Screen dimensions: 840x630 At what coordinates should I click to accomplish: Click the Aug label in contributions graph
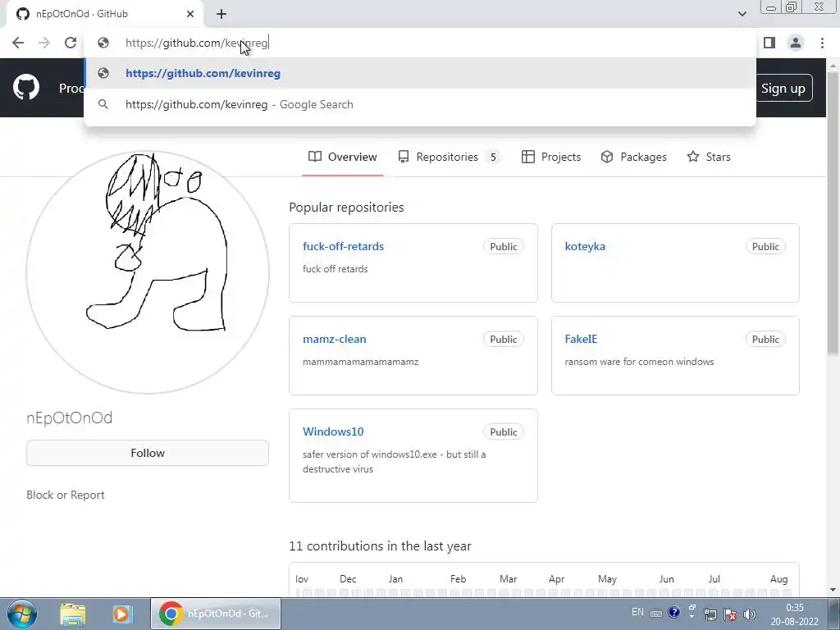(x=779, y=579)
